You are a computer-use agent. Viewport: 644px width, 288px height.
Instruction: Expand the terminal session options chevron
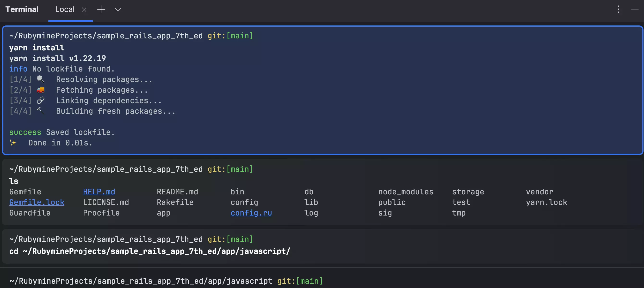point(118,10)
